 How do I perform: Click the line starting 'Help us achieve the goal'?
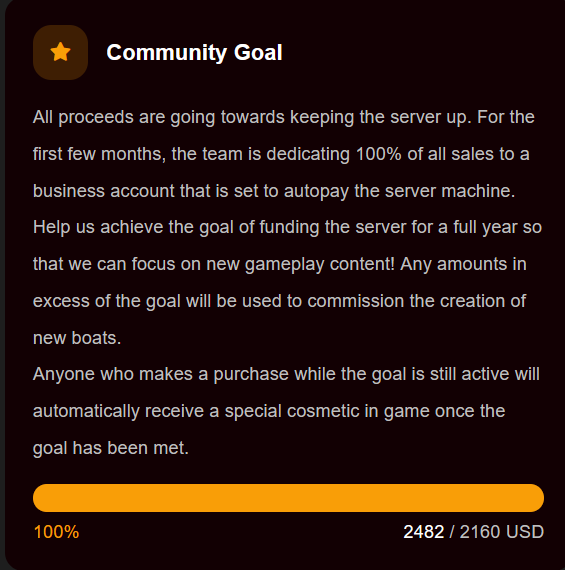click(287, 228)
